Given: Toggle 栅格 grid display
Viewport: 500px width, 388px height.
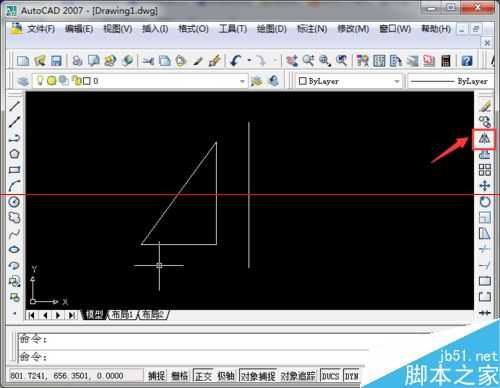Looking at the screenshot, I should (179, 376).
